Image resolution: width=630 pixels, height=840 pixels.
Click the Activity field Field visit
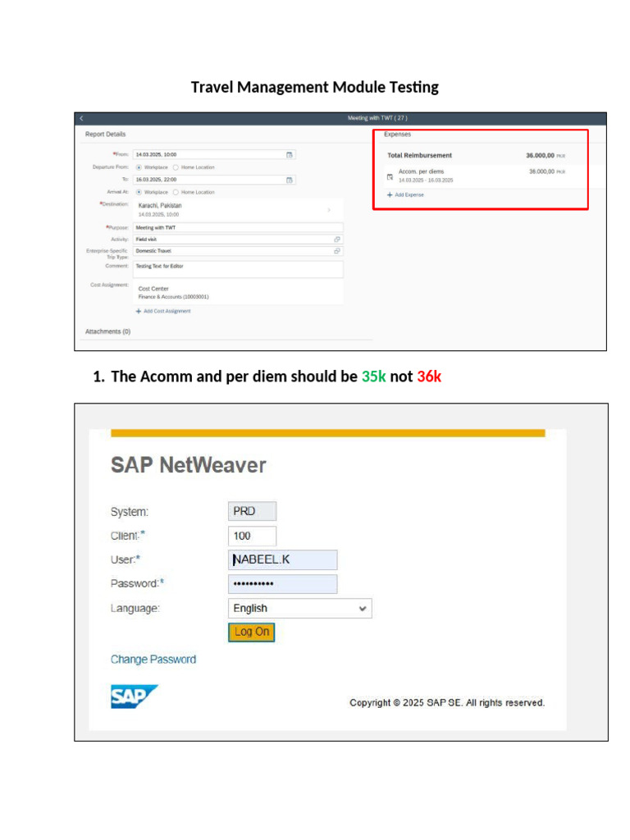[x=238, y=240]
